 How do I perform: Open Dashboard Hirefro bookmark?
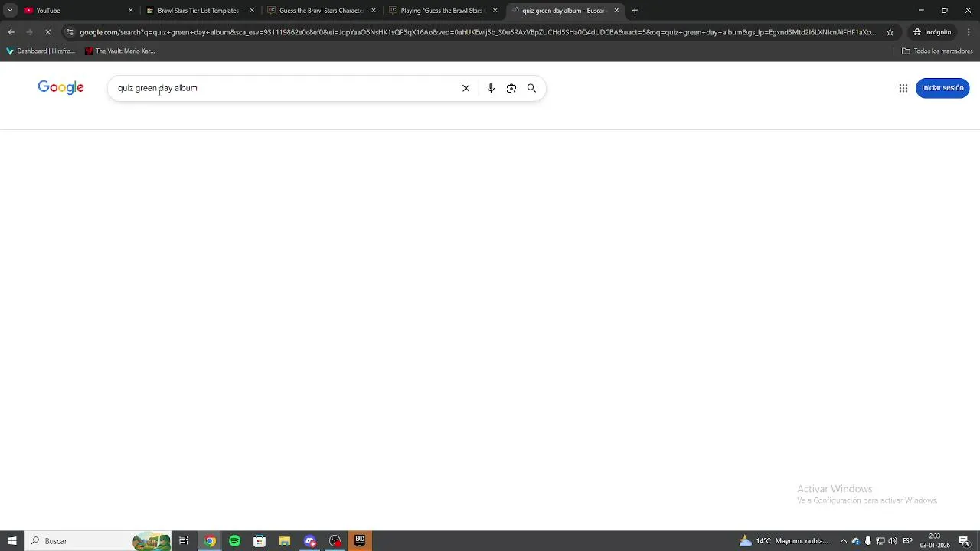[41, 51]
